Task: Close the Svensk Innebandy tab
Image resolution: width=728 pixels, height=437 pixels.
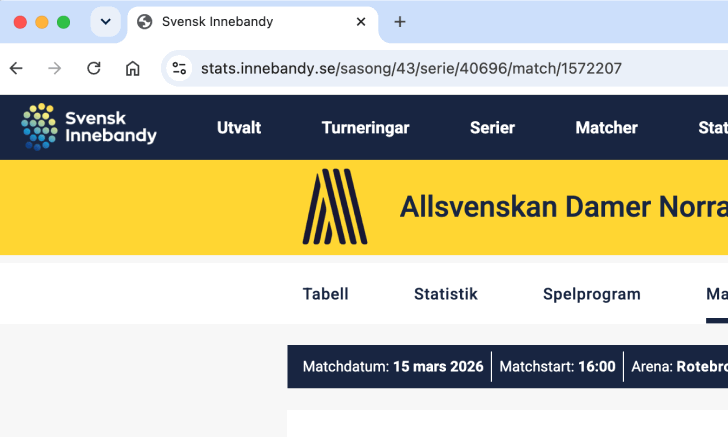Action: point(361,22)
